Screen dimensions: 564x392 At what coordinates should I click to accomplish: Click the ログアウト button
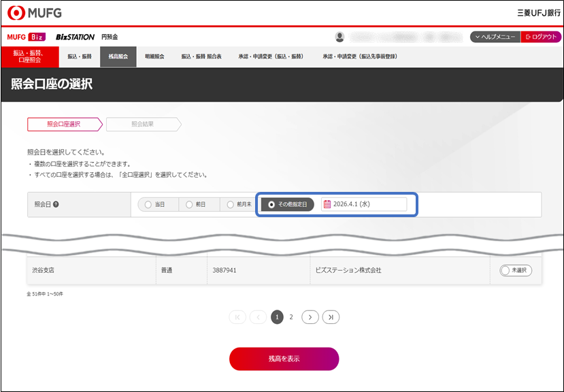541,37
